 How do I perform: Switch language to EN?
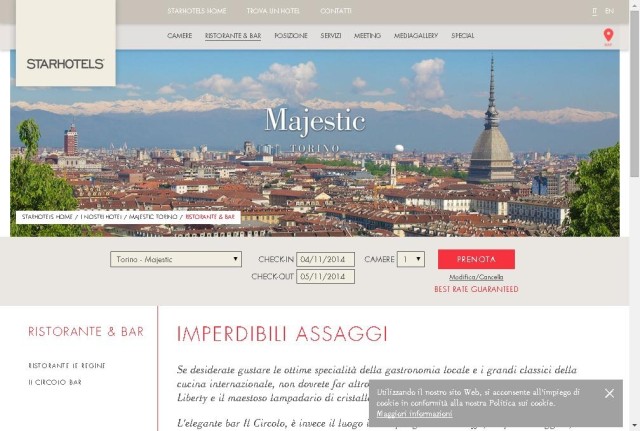[609, 11]
